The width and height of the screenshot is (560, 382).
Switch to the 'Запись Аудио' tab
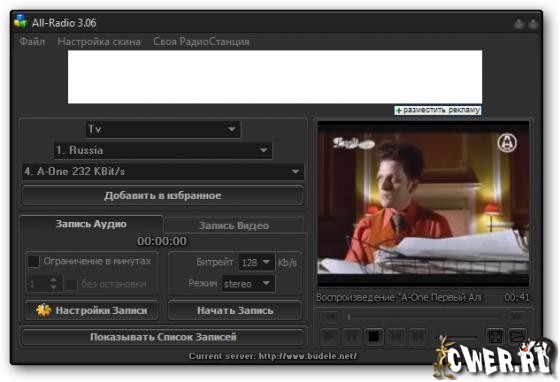pos(91,224)
